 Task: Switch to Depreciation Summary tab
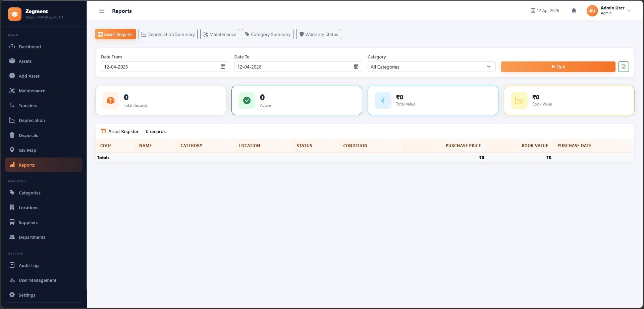168,34
